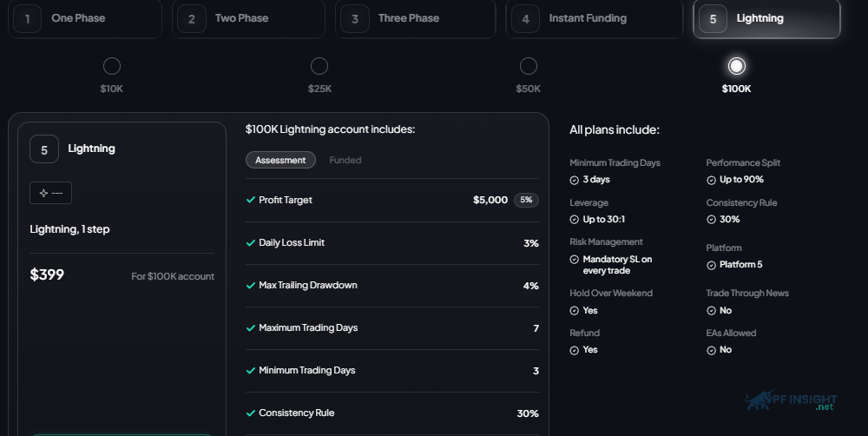Click the circled check next to 3 days

click(574, 180)
